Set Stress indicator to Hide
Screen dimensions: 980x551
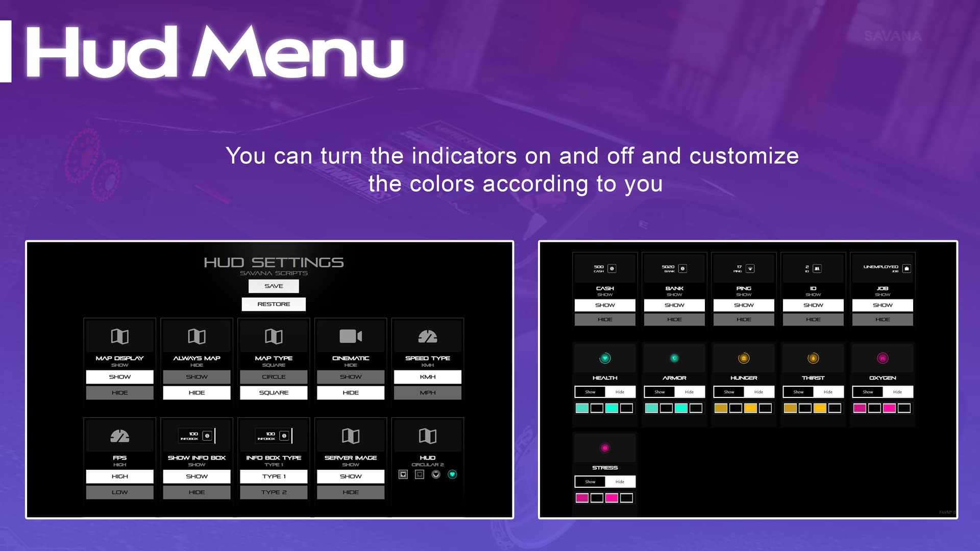620,482
